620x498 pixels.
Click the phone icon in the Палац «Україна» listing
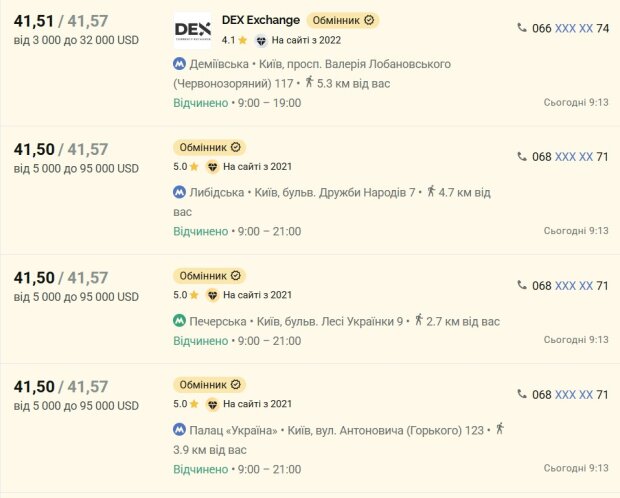tap(522, 394)
